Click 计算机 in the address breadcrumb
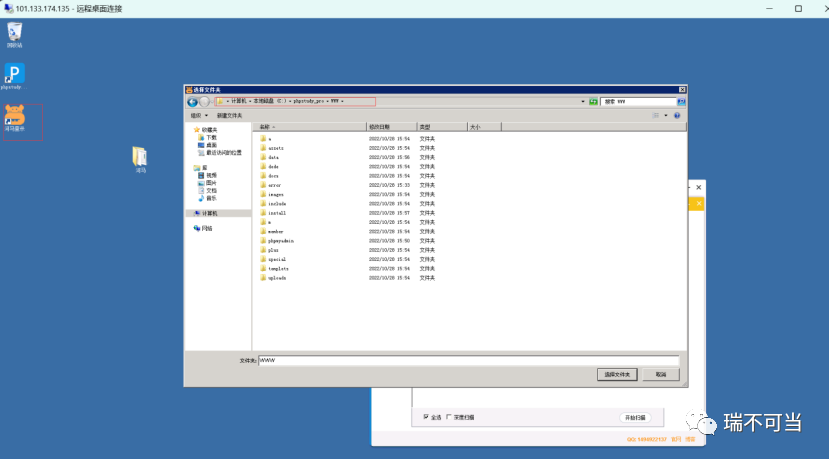830x459 pixels. 239,101
